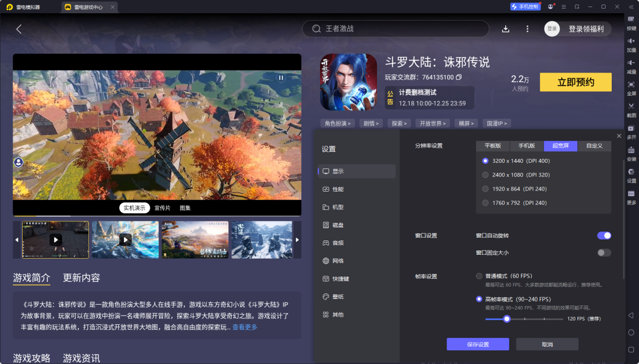639x364 pixels.
Task: Enable the 窗口固定大小 switch
Action: click(604, 253)
